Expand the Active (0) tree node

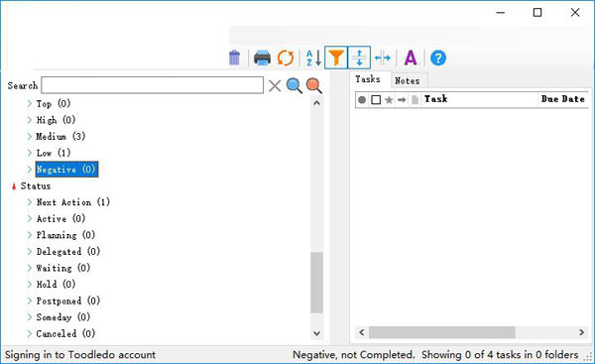(30, 218)
